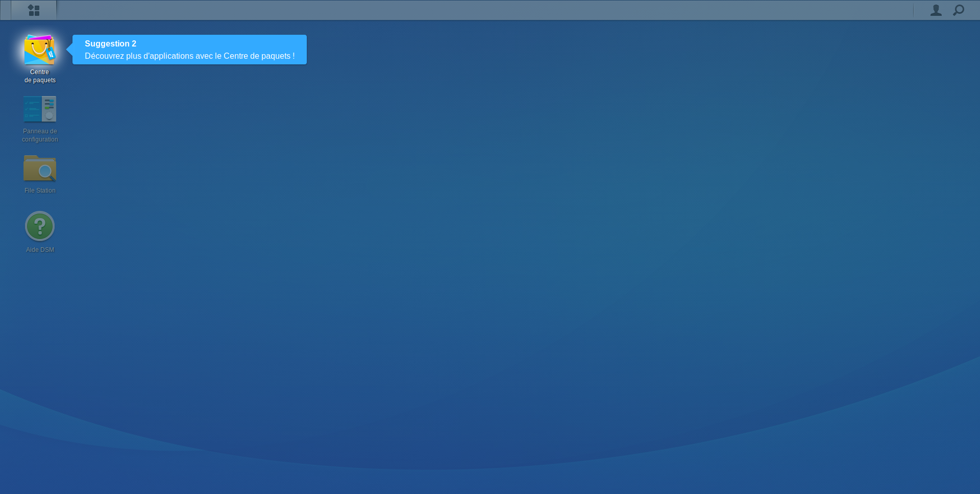Click the "Panneau de configuration" text label
The height and width of the screenshot is (494, 980).
[x=40, y=135]
